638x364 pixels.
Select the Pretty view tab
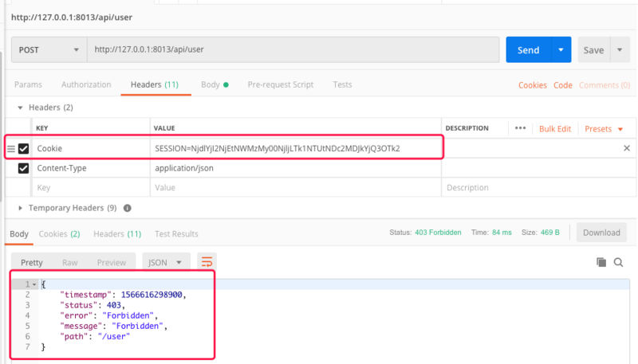click(x=32, y=262)
